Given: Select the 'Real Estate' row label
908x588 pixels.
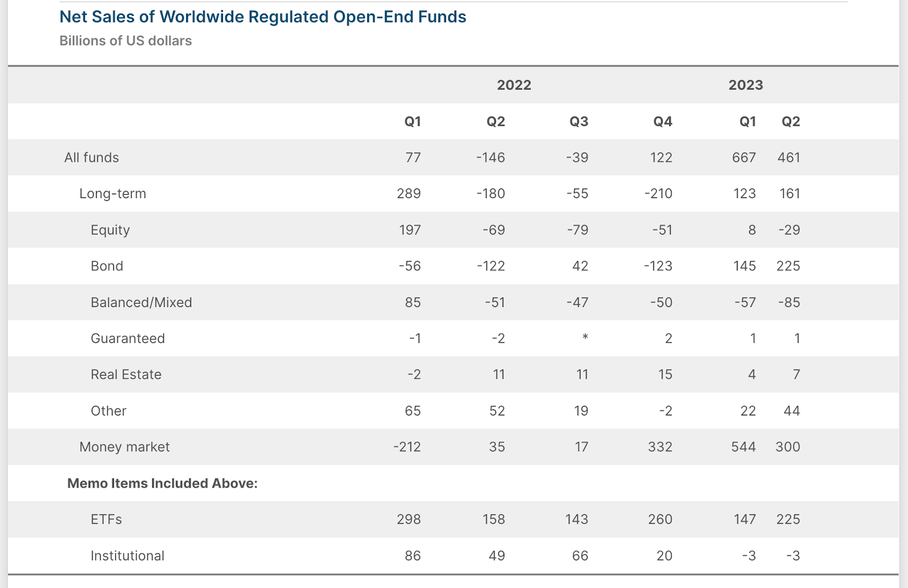Looking at the screenshot, I should [x=126, y=375].
